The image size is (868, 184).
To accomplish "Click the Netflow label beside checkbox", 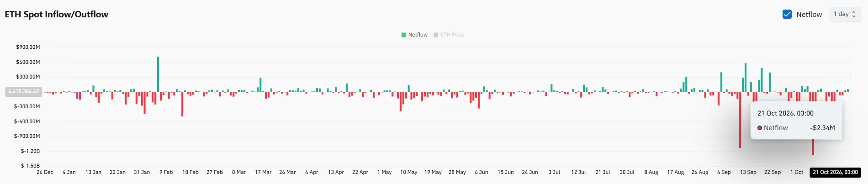I will [809, 14].
